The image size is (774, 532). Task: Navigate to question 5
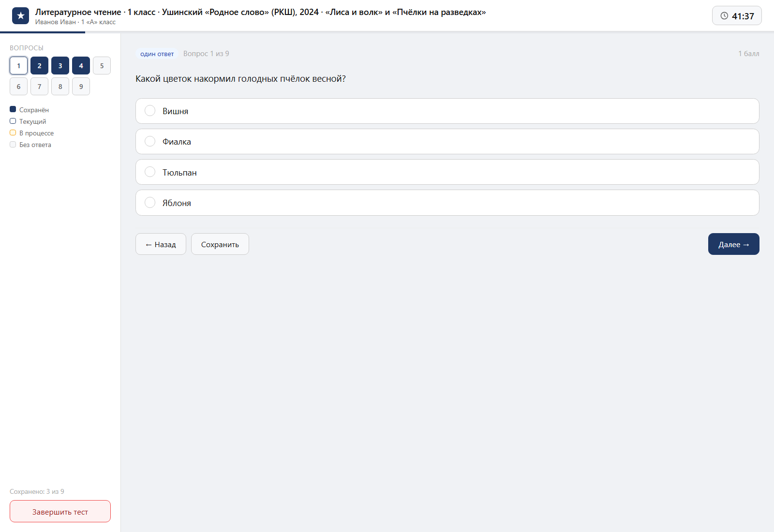[x=102, y=66]
